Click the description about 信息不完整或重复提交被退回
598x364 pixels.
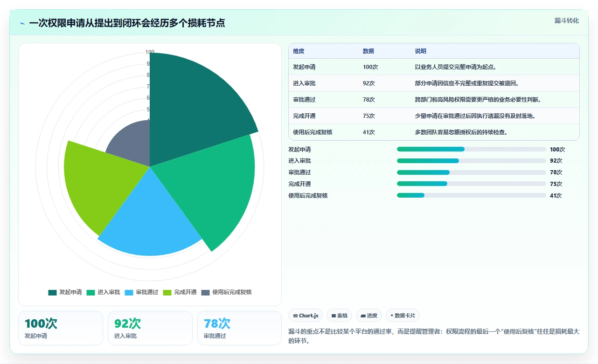(467, 83)
